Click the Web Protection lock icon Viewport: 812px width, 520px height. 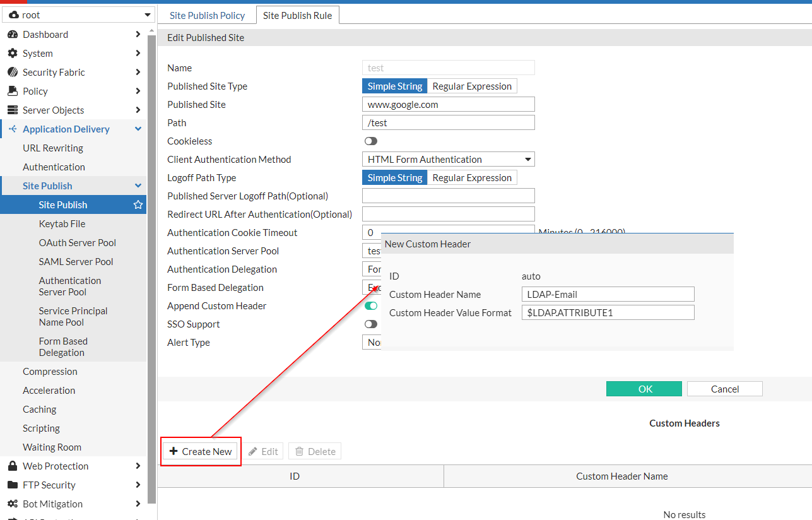tap(12, 466)
